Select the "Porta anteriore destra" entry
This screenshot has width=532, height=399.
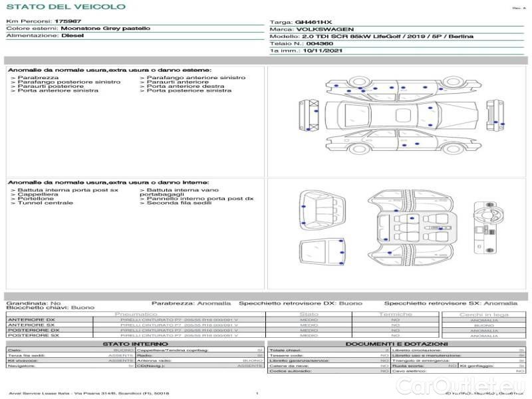(186, 86)
